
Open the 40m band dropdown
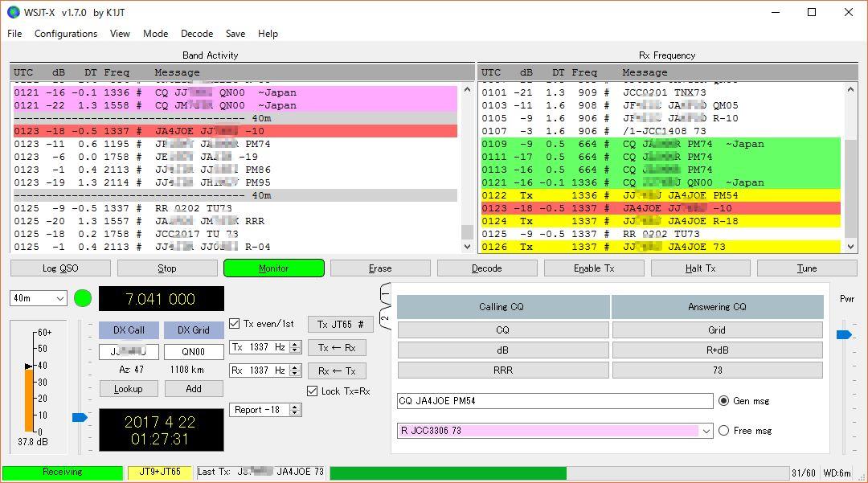pyautogui.click(x=39, y=298)
